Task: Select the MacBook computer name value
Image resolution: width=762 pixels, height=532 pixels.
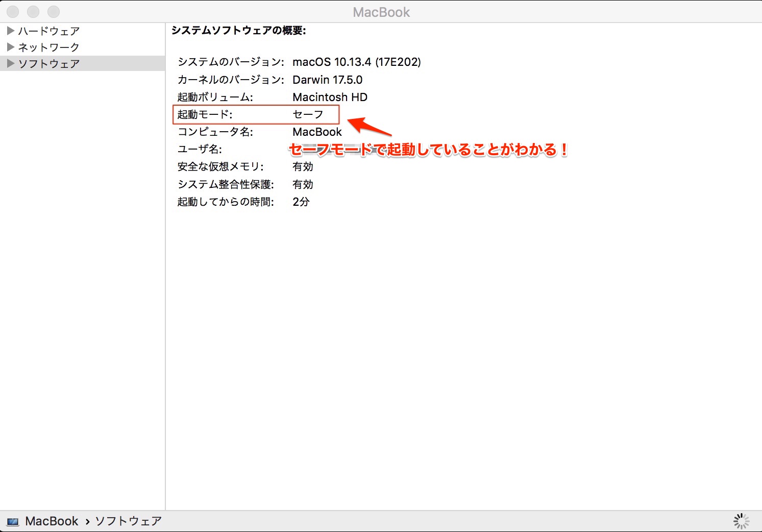Action: point(317,132)
